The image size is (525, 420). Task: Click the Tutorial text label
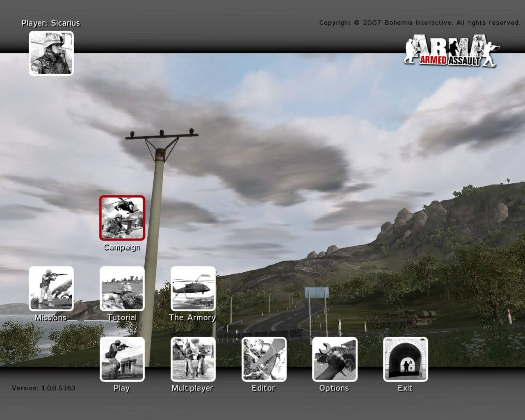122,317
